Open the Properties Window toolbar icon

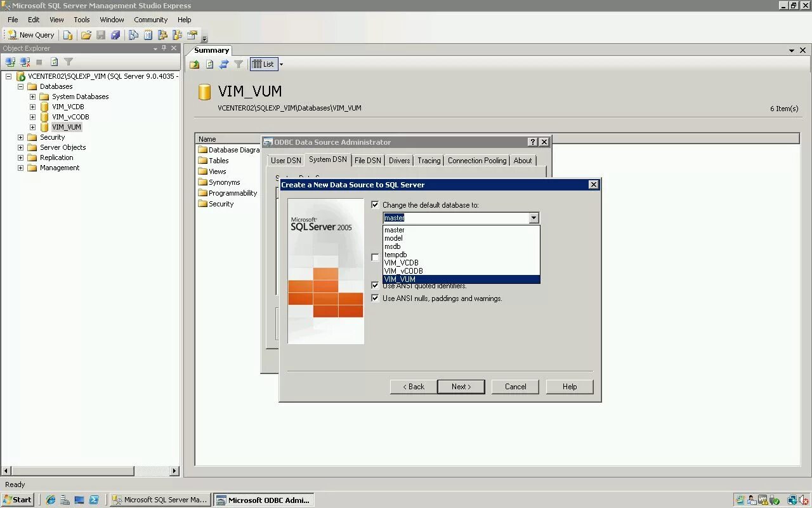[192, 35]
